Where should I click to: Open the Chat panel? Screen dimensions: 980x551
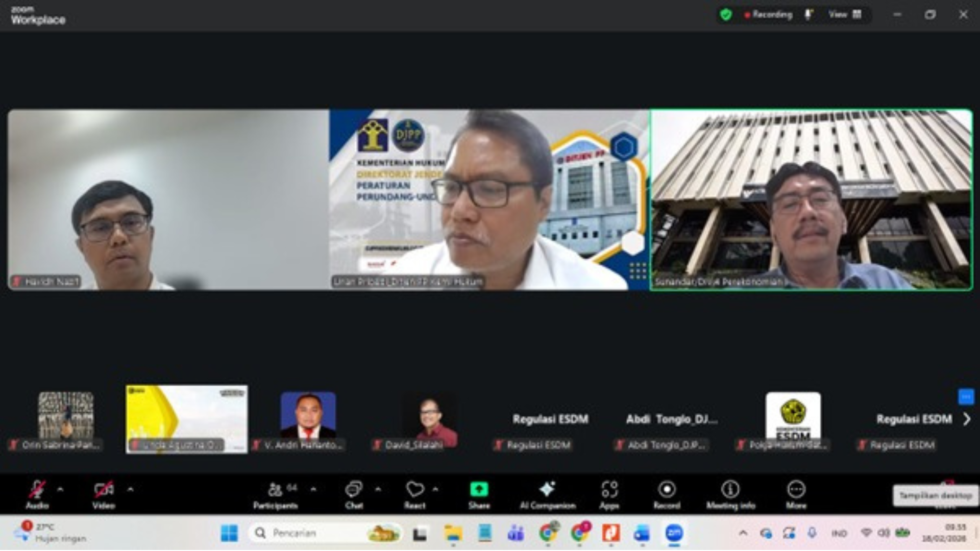[x=353, y=490]
